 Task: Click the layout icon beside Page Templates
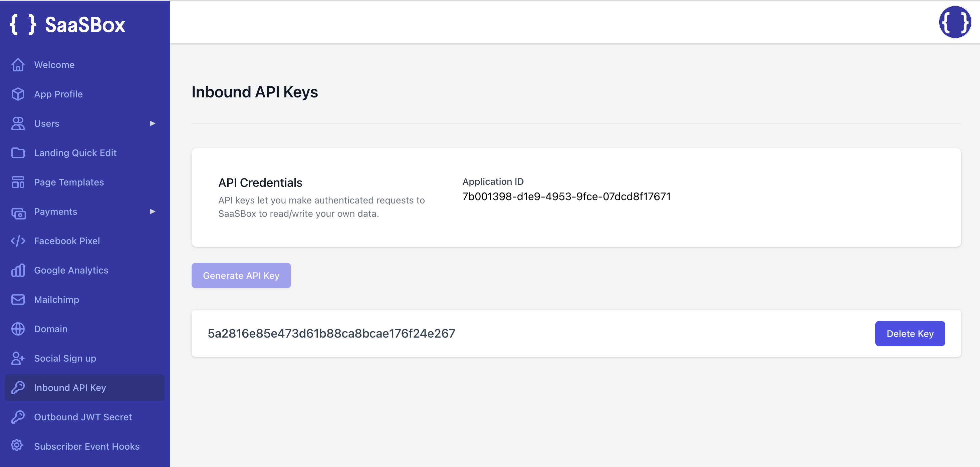pos(18,182)
